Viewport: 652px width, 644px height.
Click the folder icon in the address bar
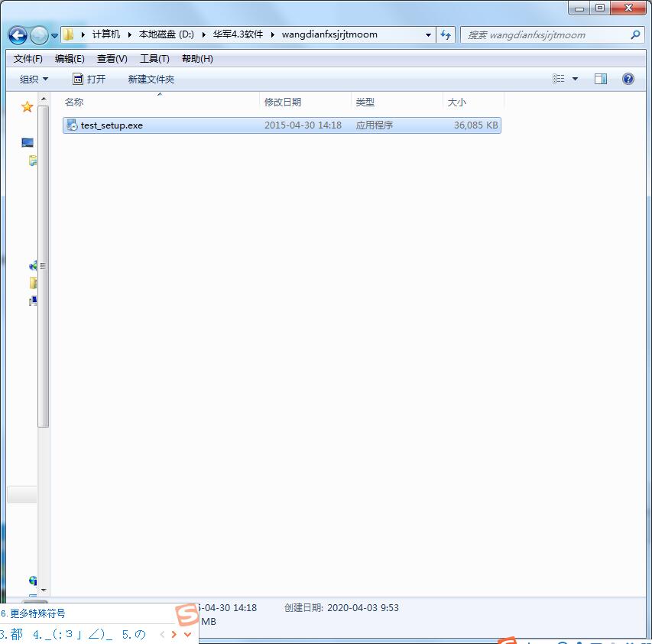coord(68,34)
